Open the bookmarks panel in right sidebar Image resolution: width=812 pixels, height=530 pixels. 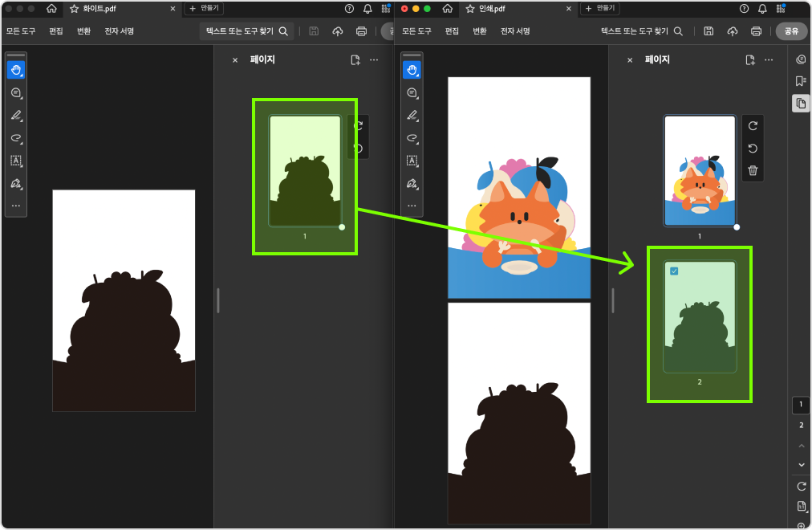pyautogui.click(x=800, y=81)
